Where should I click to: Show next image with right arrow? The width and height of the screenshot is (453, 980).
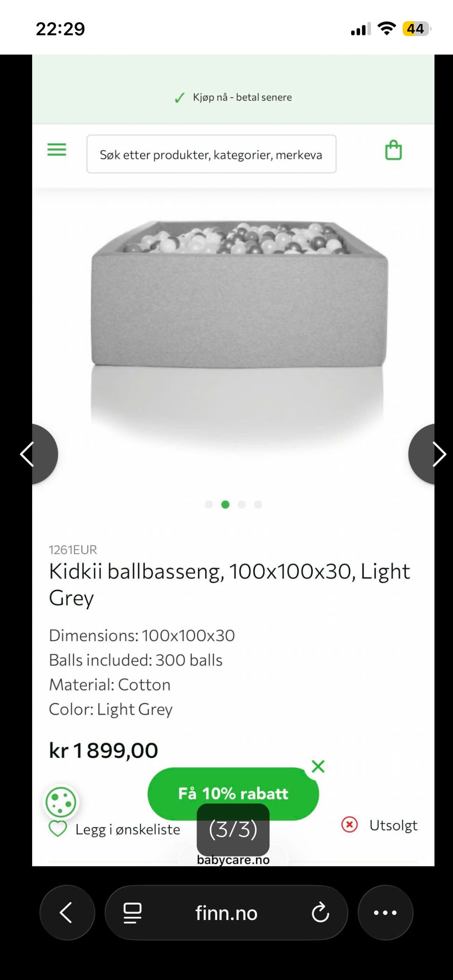pos(428,454)
